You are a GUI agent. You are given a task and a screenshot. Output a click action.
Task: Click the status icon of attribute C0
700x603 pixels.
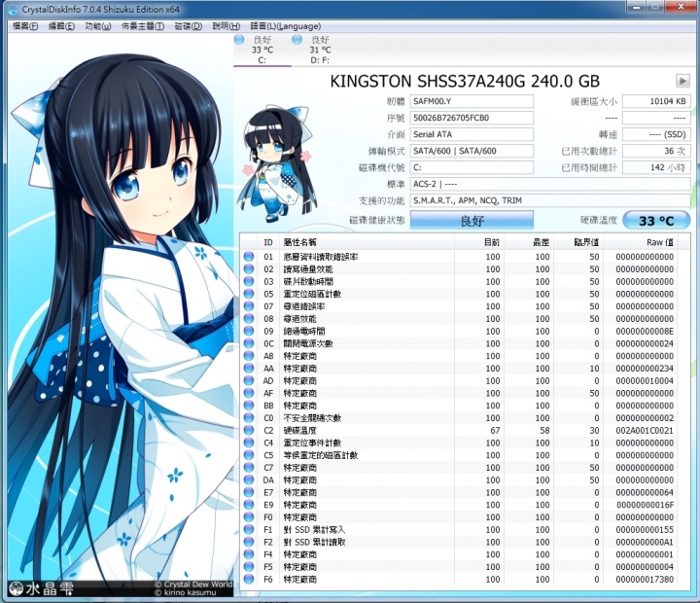click(x=249, y=418)
